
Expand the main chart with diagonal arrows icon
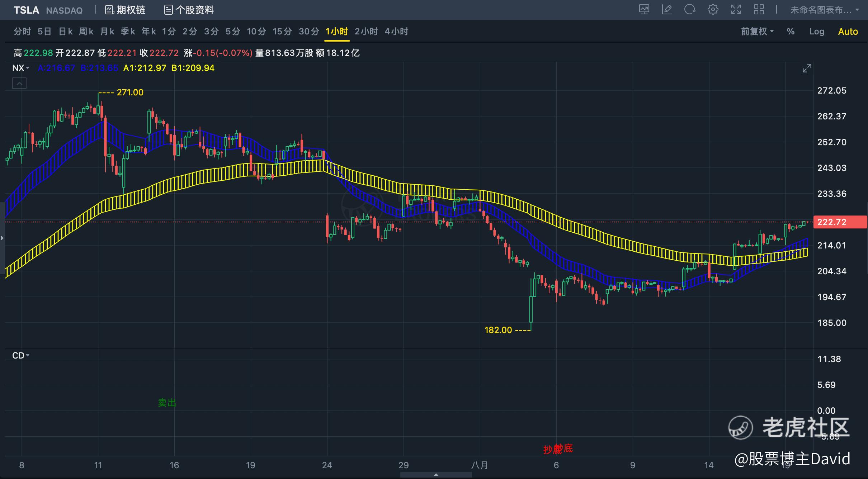click(807, 68)
